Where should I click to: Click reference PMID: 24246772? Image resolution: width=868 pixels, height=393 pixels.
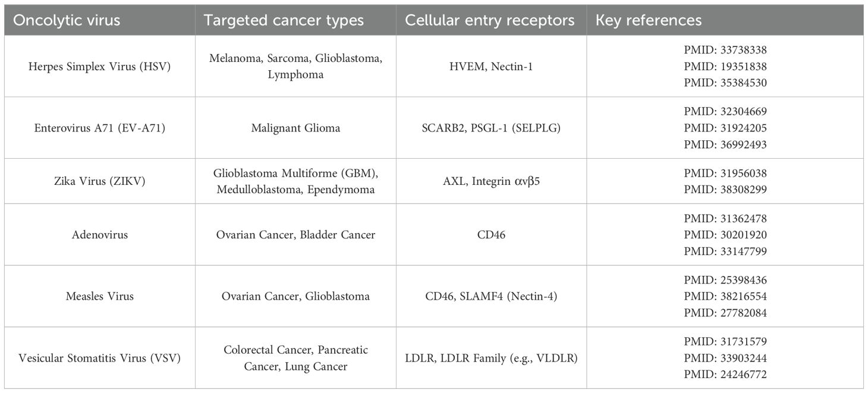(725, 375)
